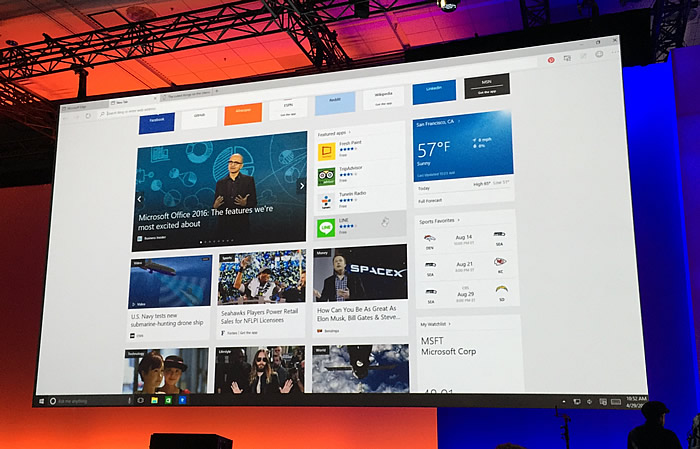Viewport: 700px width, 449px height.
Task: Open the Elon Musk SpaceX article thumbnail
Action: pos(360,273)
